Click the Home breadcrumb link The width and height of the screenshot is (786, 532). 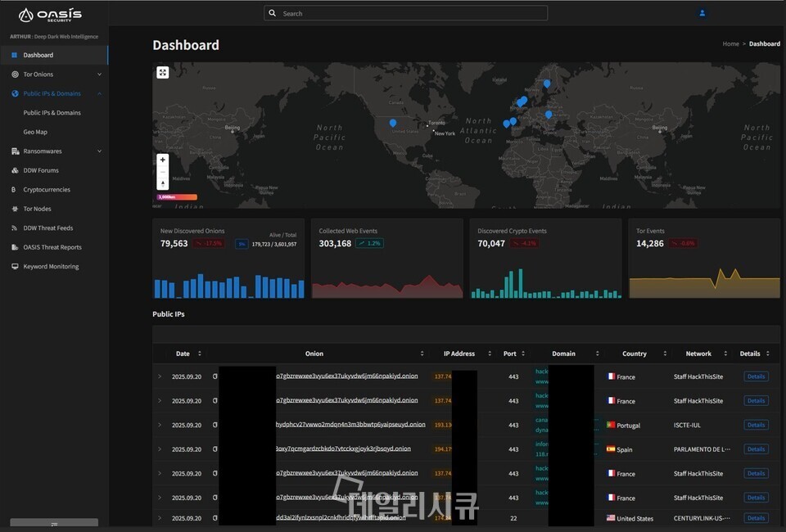730,44
